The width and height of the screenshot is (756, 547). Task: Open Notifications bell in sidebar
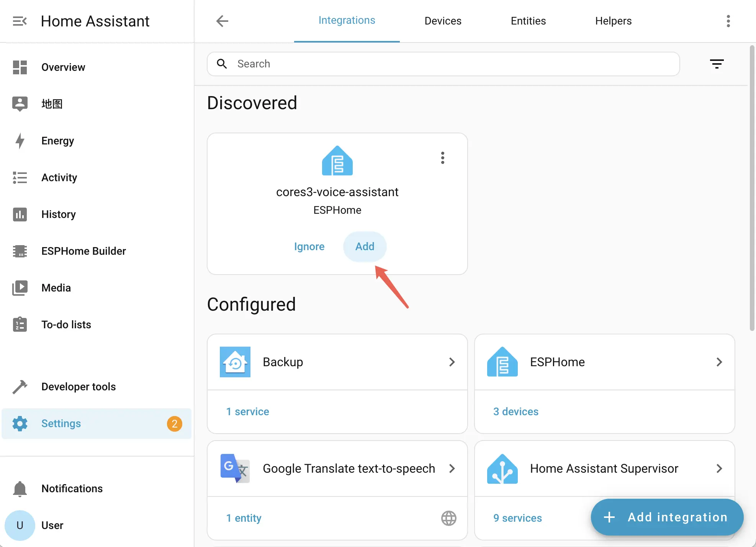coord(20,489)
